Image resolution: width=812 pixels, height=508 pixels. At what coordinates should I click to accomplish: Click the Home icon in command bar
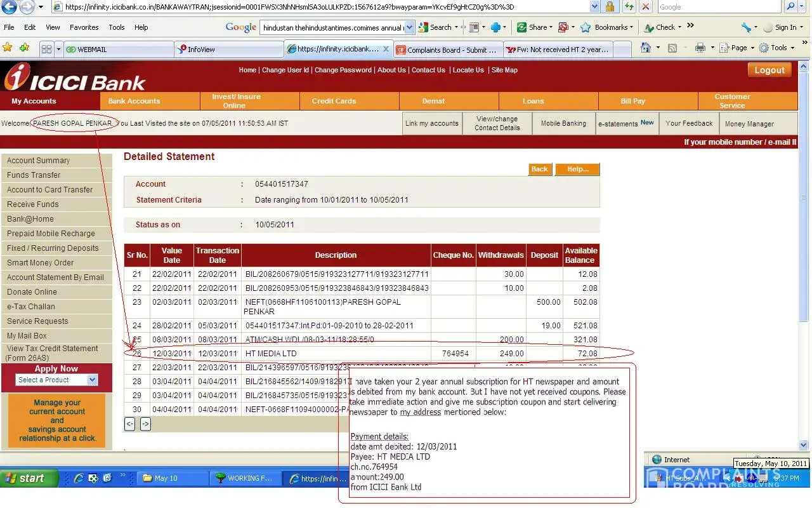[645, 48]
